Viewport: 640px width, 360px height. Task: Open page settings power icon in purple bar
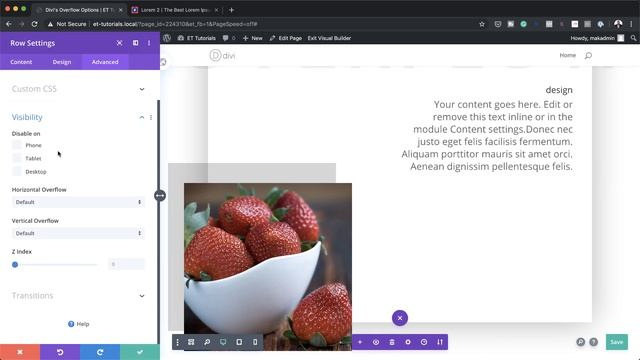[376, 342]
